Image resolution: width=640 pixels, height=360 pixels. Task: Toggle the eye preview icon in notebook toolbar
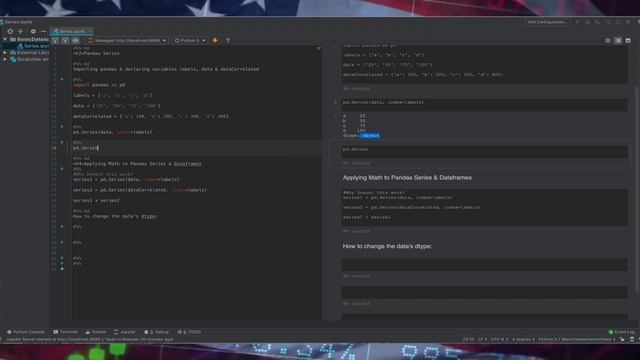(x=76, y=40)
